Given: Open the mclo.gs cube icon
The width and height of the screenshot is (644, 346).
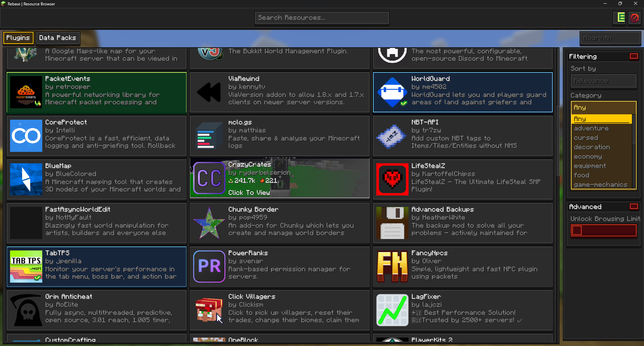Looking at the screenshot, I should pos(209,136).
